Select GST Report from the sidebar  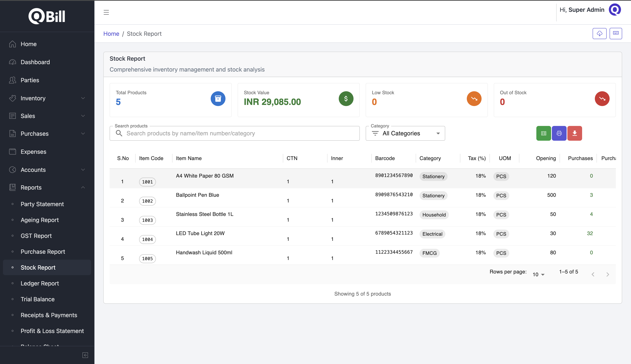(36, 236)
